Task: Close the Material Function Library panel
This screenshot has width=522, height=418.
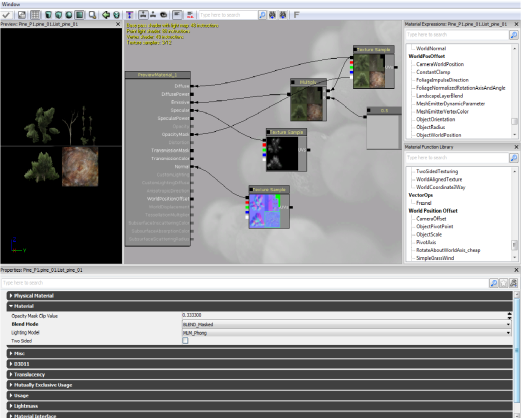Action: (516, 147)
